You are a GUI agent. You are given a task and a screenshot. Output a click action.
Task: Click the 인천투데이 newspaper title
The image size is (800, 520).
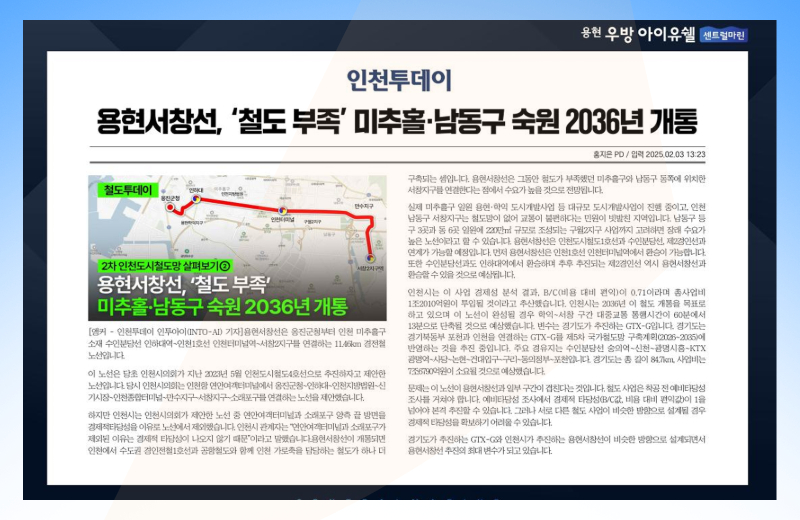pyautogui.click(x=399, y=80)
